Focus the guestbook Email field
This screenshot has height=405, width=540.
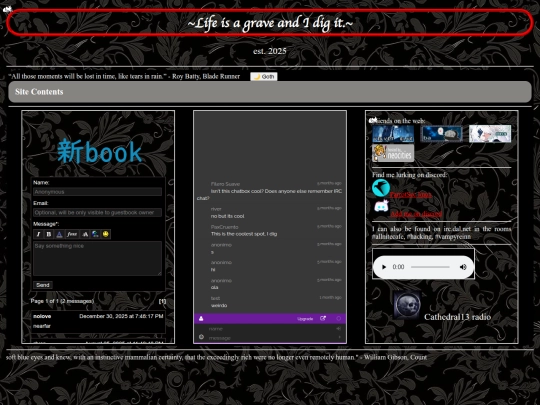(97, 212)
